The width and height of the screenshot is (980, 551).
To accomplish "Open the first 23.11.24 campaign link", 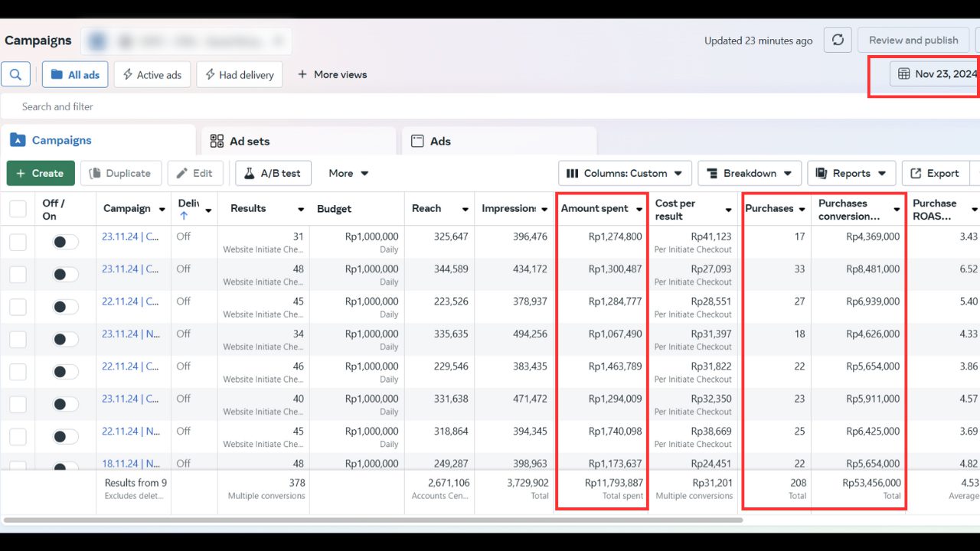I will (x=130, y=236).
